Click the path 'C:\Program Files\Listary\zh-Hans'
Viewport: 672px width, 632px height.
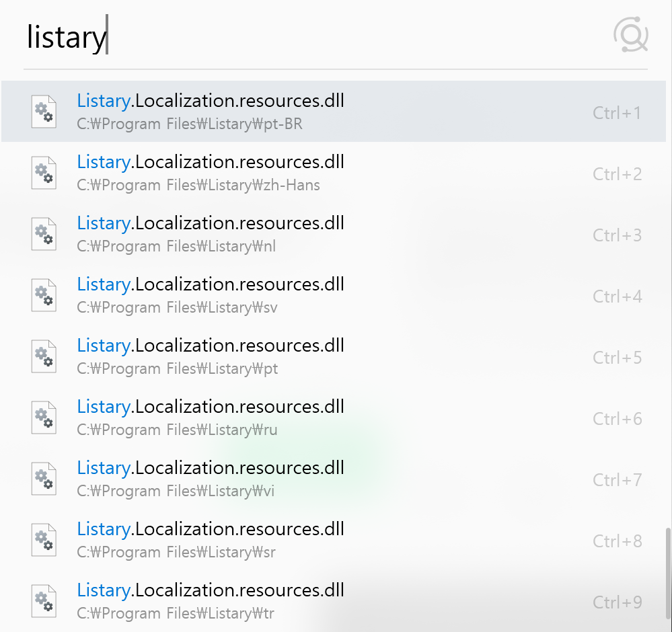point(198,186)
